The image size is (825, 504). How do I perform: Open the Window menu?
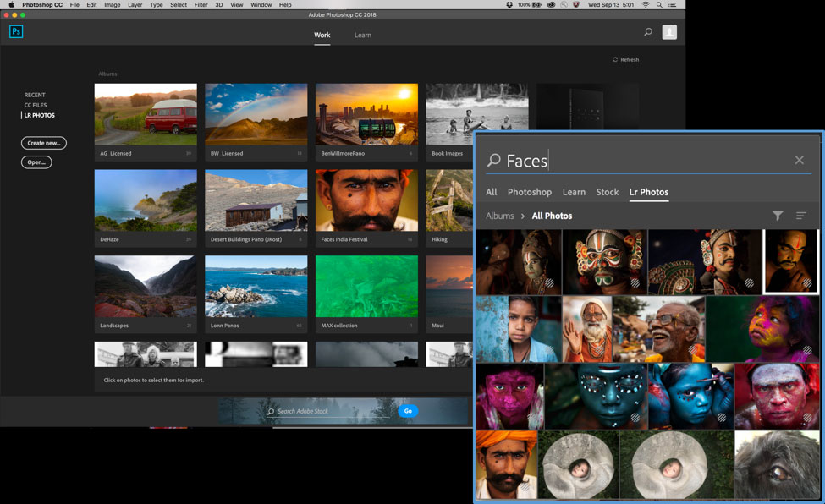(261, 5)
